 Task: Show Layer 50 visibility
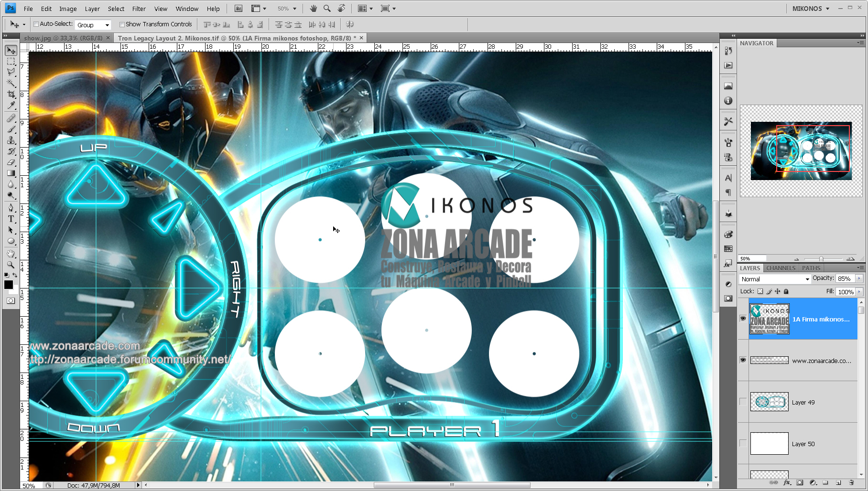click(743, 443)
